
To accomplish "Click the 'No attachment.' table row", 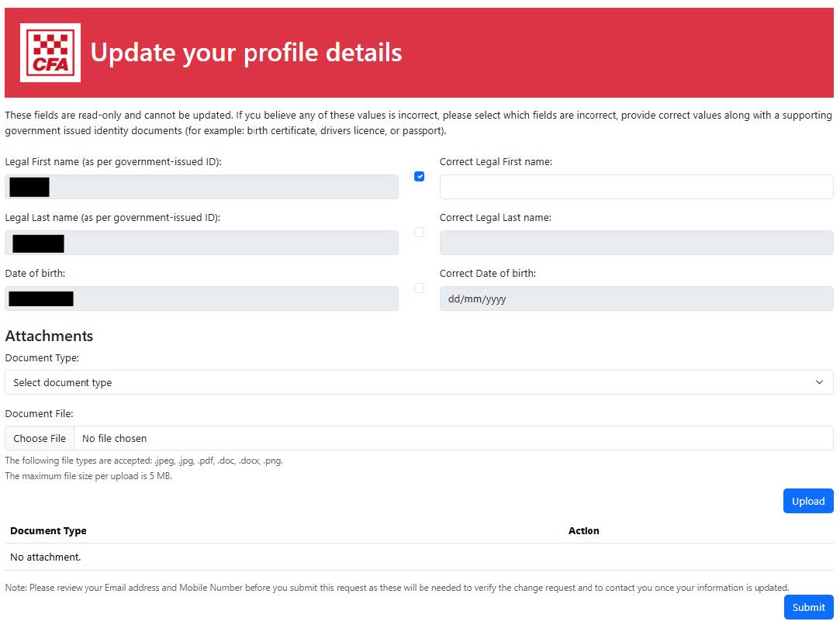I will pos(419,557).
